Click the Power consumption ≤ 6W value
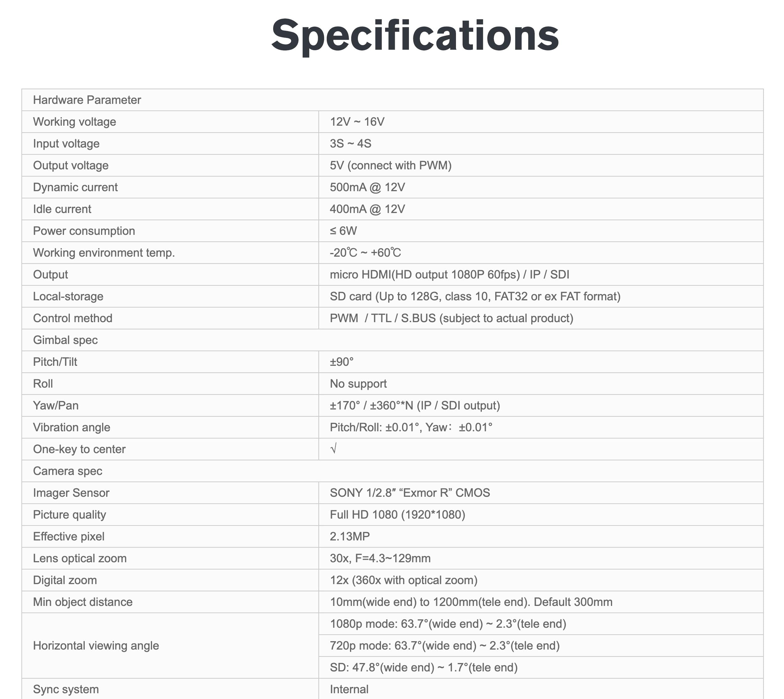Viewport: 784px width, 699px height. click(343, 231)
